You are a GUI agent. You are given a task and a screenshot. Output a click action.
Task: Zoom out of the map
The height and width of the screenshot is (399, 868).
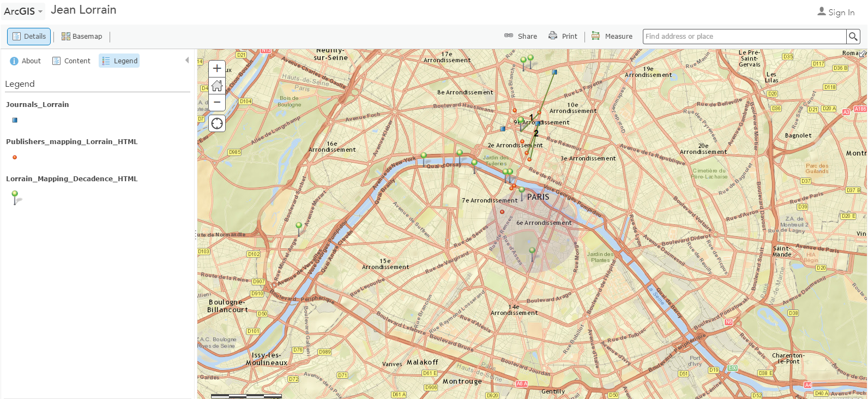coord(217,102)
